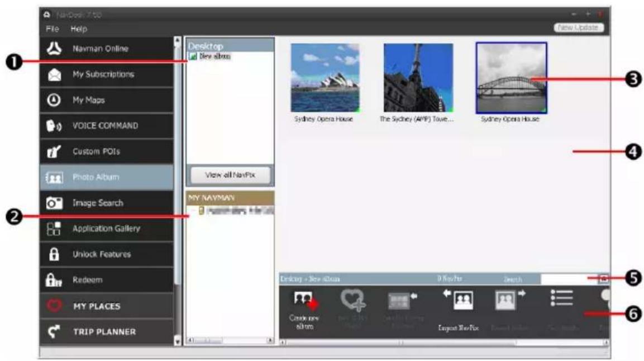This screenshot has width=644, height=361.
Task: Select the Application Gallery sidebar item
Action: [106, 229]
